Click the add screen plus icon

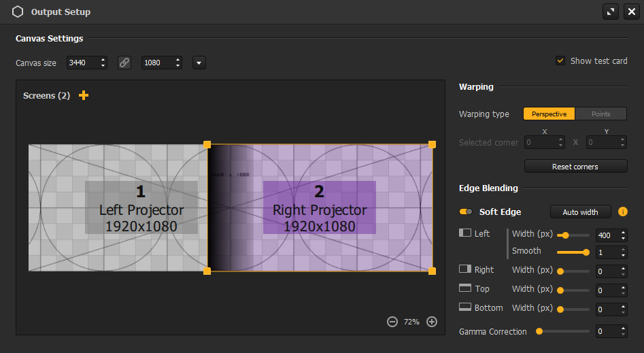point(84,96)
